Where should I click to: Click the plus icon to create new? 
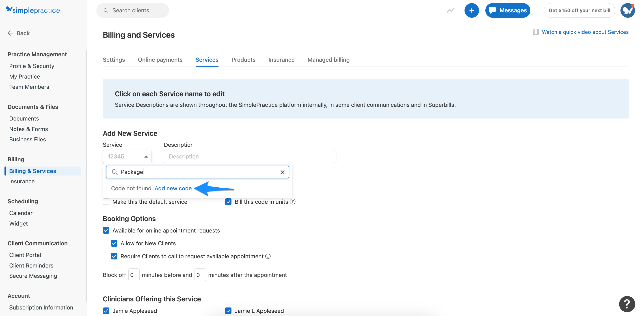point(471,10)
